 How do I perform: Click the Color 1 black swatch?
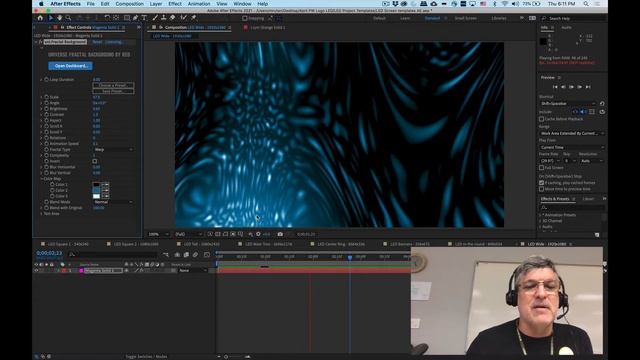point(96,184)
